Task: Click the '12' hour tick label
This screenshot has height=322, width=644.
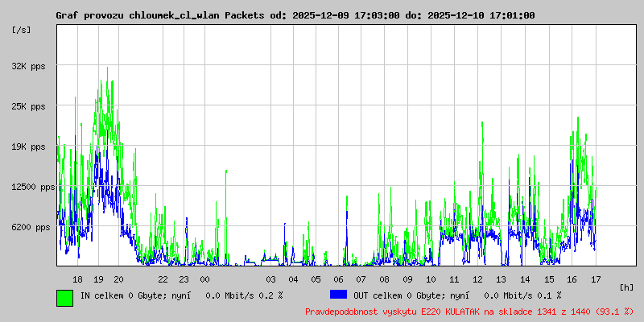Action: click(x=477, y=279)
